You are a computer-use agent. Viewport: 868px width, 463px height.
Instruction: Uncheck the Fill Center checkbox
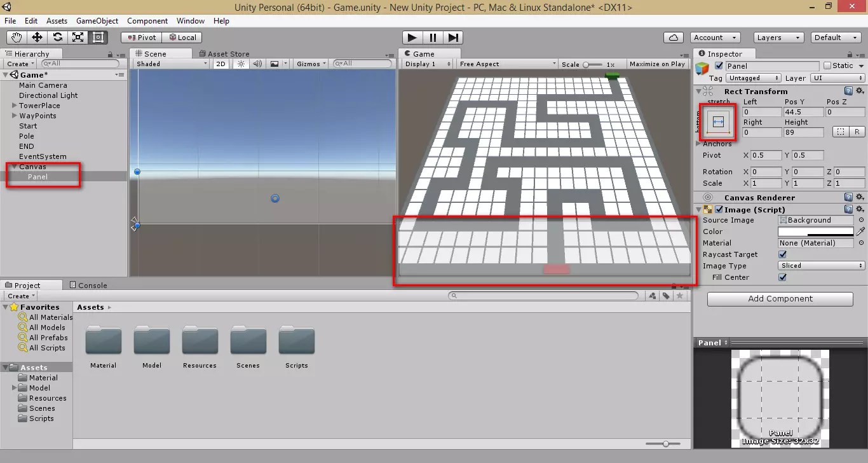(x=783, y=277)
